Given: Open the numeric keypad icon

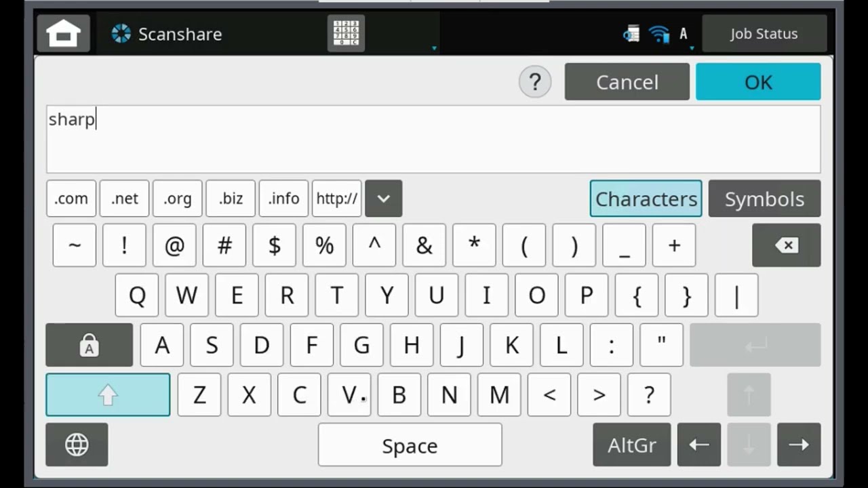Looking at the screenshot, I should click(346, 33).
